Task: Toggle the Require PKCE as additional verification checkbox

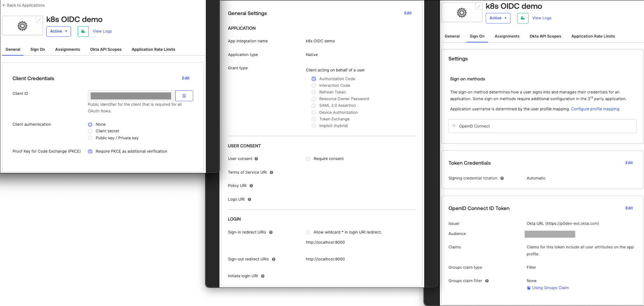Action: coord(90,152)
